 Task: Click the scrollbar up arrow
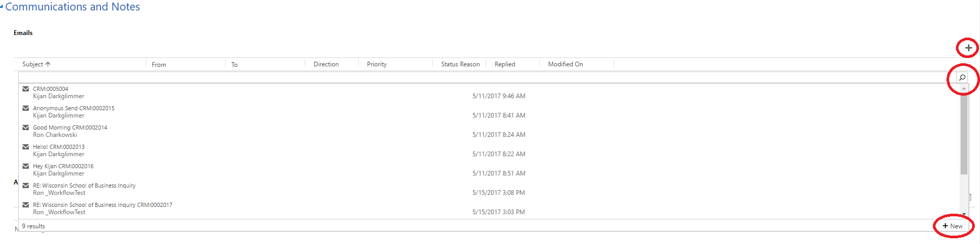[x=964, y=88]
